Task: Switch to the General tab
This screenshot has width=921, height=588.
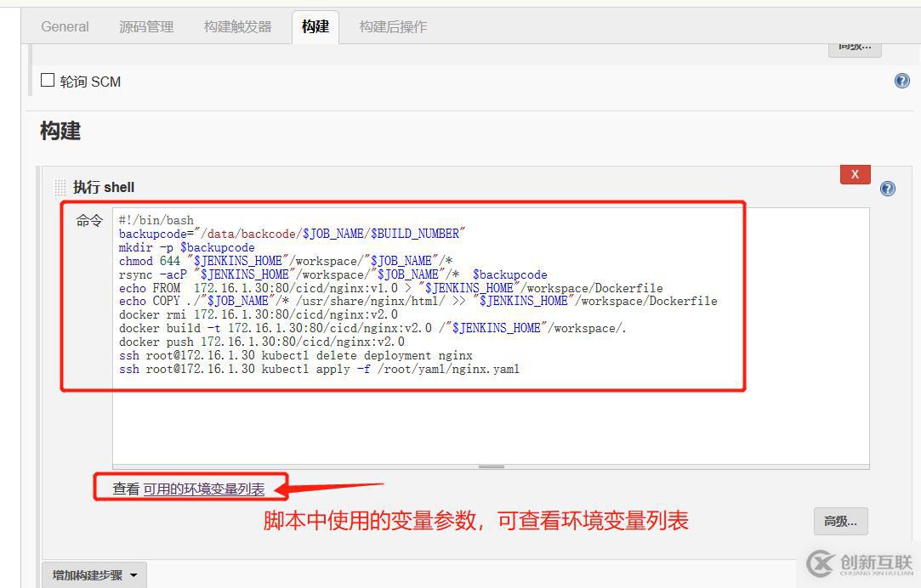Action: pos(65,27)
